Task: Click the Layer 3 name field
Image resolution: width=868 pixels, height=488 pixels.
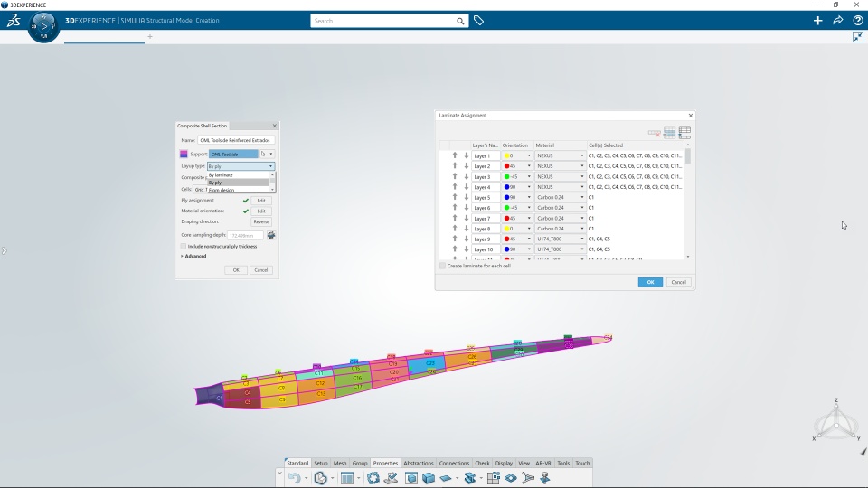Action: (x=486, y=176)
